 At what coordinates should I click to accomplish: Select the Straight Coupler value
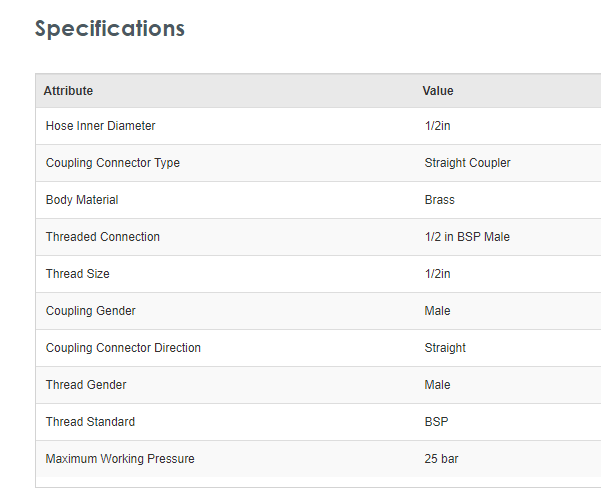(x=467, y=163)
